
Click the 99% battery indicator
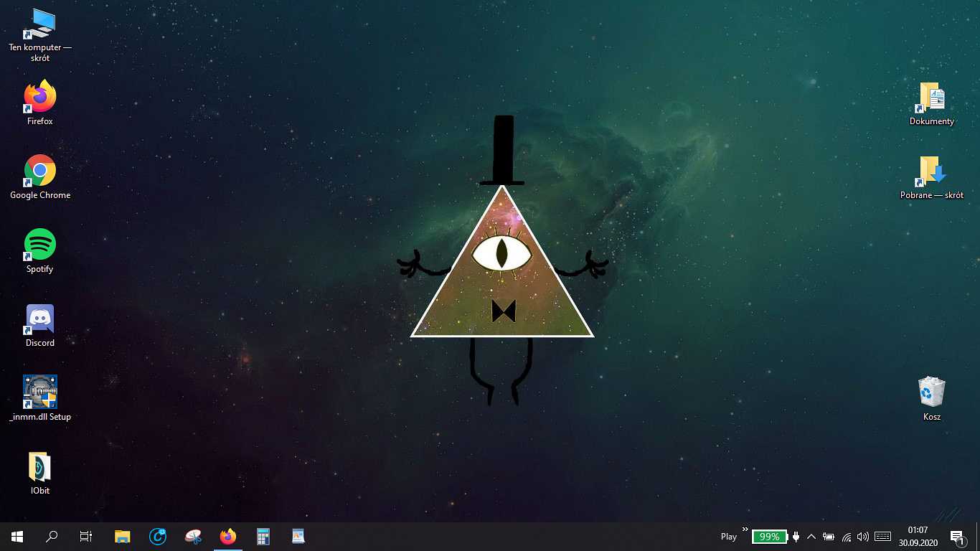770,537
